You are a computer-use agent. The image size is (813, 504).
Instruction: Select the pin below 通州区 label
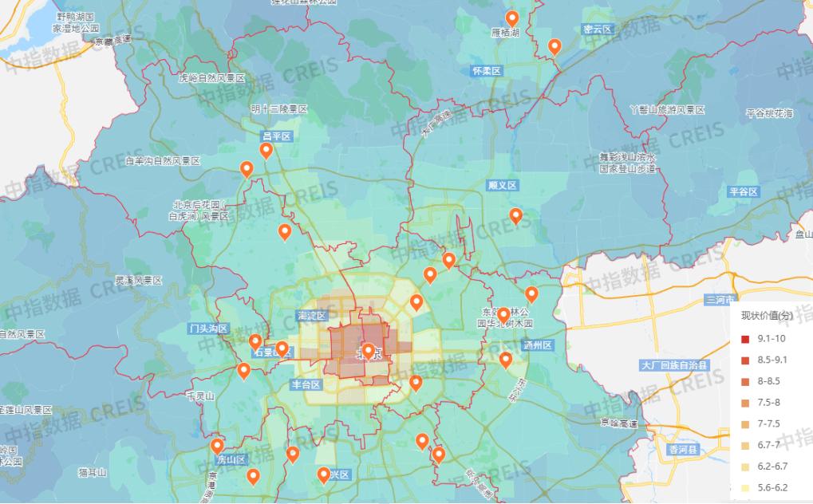click(x=506, y=360)
